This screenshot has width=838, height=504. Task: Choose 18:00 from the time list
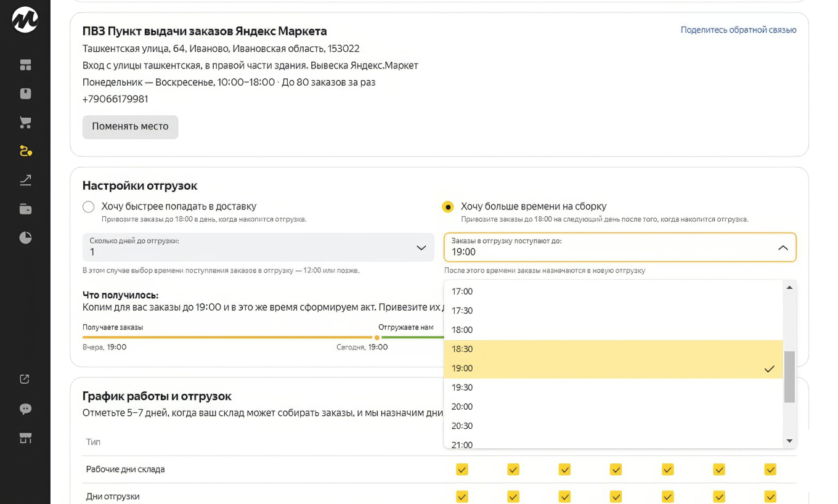(613, 330)
